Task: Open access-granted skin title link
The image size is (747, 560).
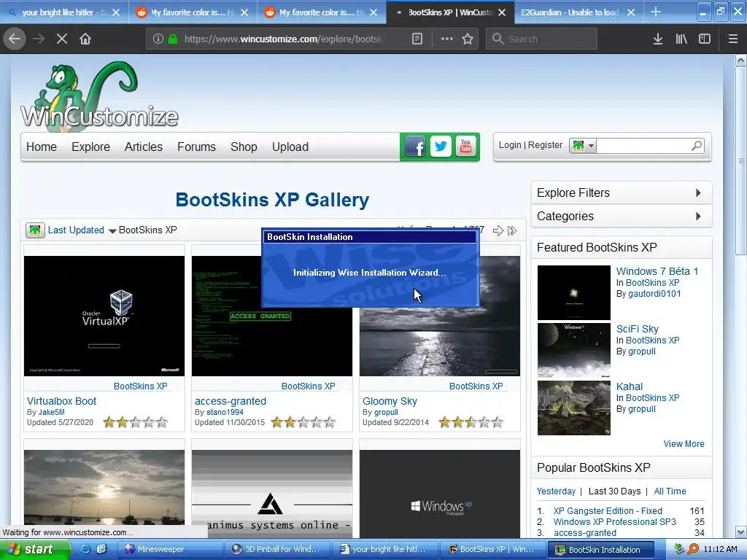Action: pos(230,401)
